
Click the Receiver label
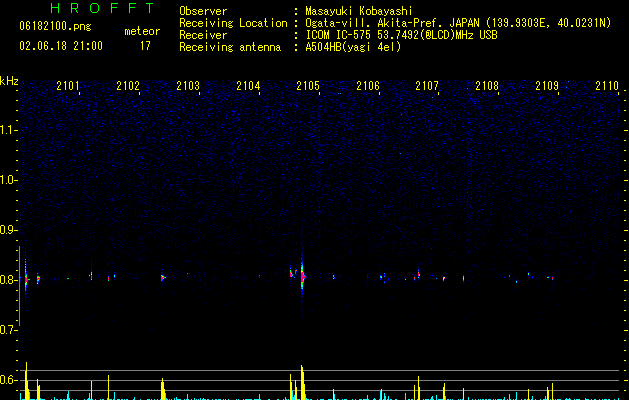(x=203, y=35)
